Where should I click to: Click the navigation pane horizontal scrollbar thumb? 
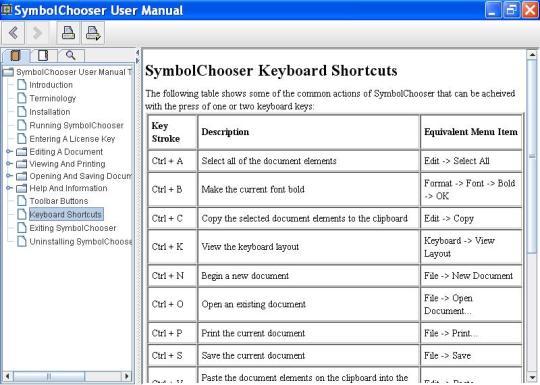(x=49, y=376)
